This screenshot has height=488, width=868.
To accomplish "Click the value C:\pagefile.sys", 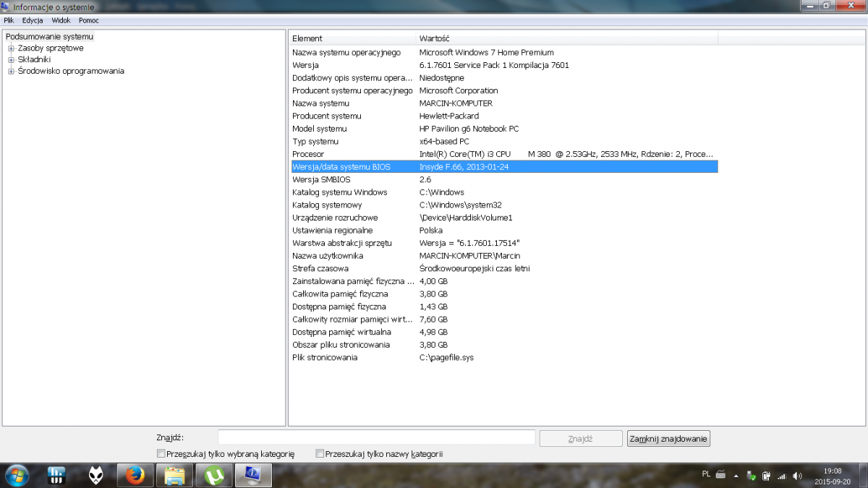I will point(446,357).
